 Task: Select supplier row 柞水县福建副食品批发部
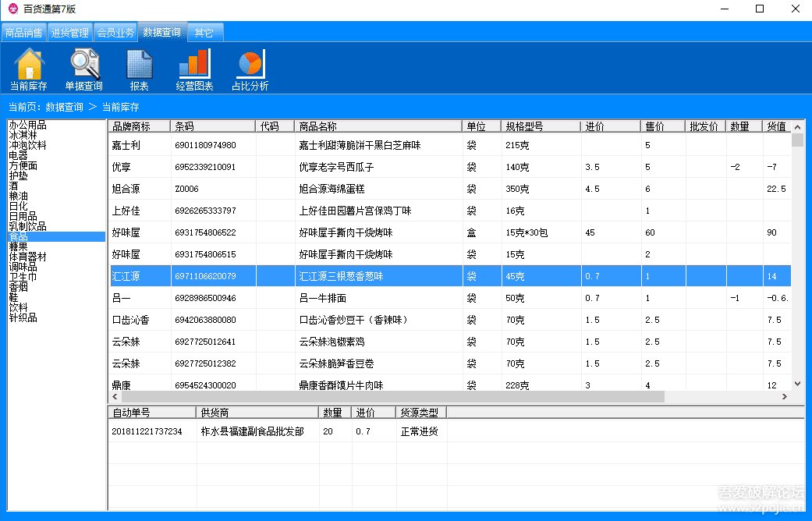[252, 431]
